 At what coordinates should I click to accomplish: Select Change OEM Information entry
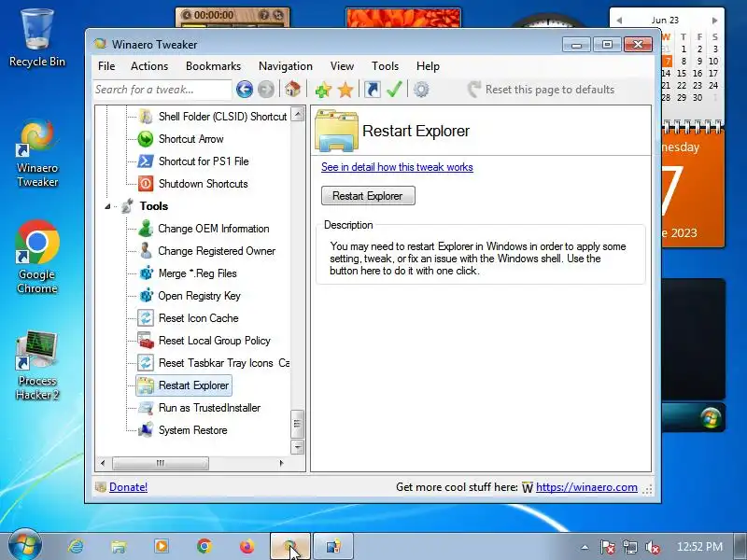[x=214, y=229]
